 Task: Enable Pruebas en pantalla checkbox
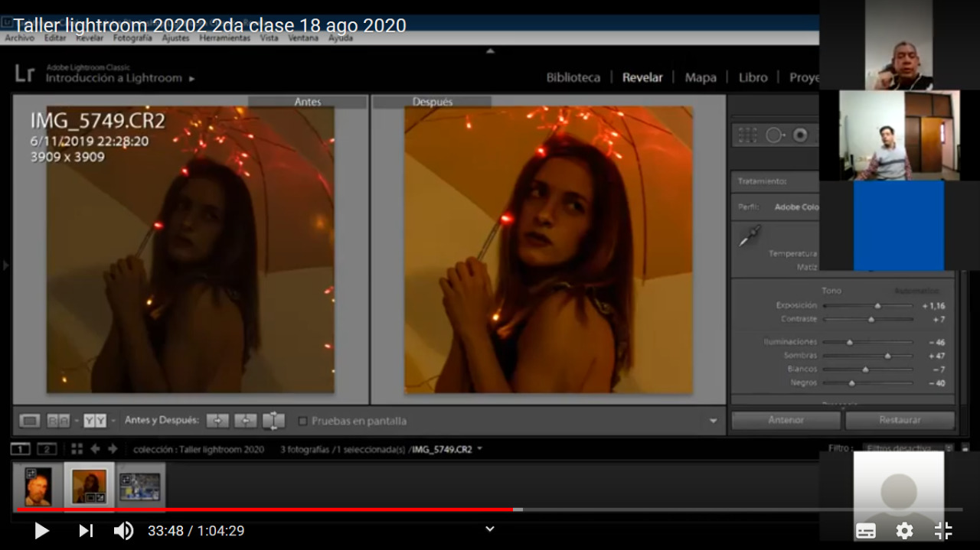[x=302, y=421]
